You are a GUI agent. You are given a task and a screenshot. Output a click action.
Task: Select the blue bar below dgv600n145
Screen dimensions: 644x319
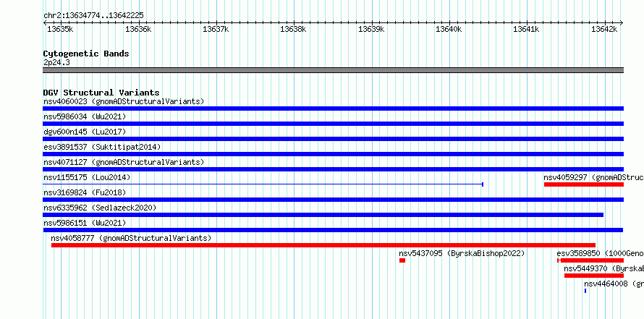coord(333,139)
